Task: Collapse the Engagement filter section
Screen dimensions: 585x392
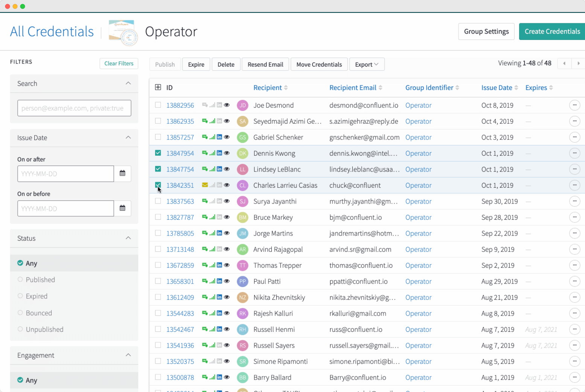Action: click(128, 355)
